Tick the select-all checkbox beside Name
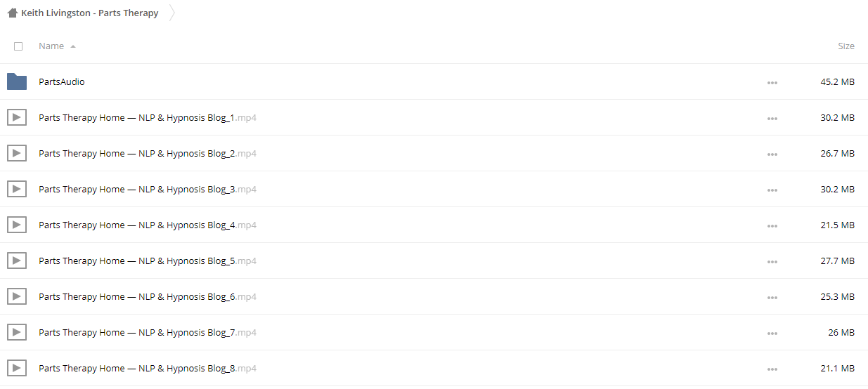Viewport: 868px width, 389px height. [18, 46]
